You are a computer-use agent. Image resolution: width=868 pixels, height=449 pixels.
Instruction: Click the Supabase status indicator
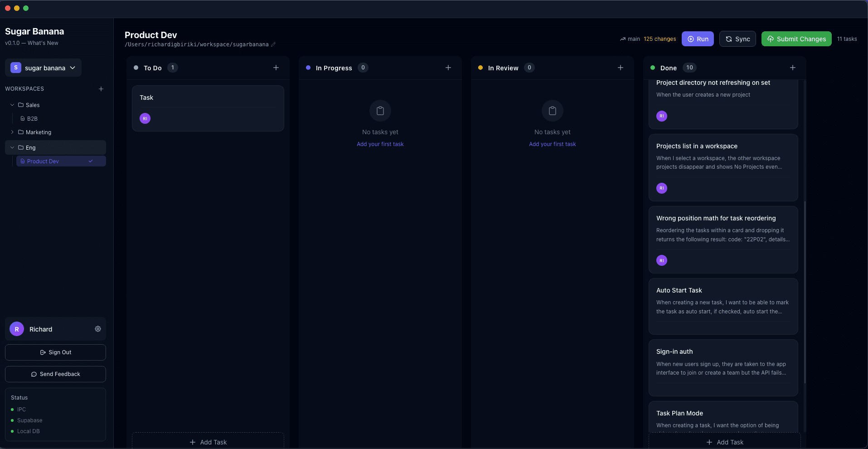click(x=12, y=420)
